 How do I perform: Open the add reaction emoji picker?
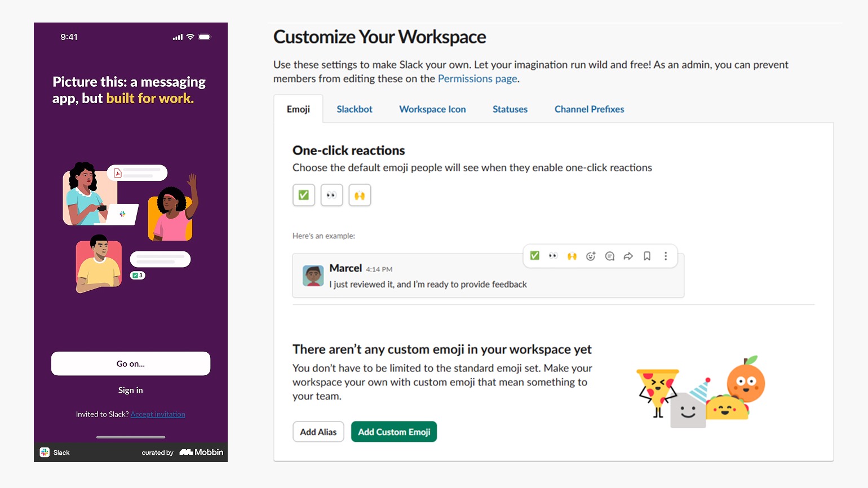coord(591,256)
